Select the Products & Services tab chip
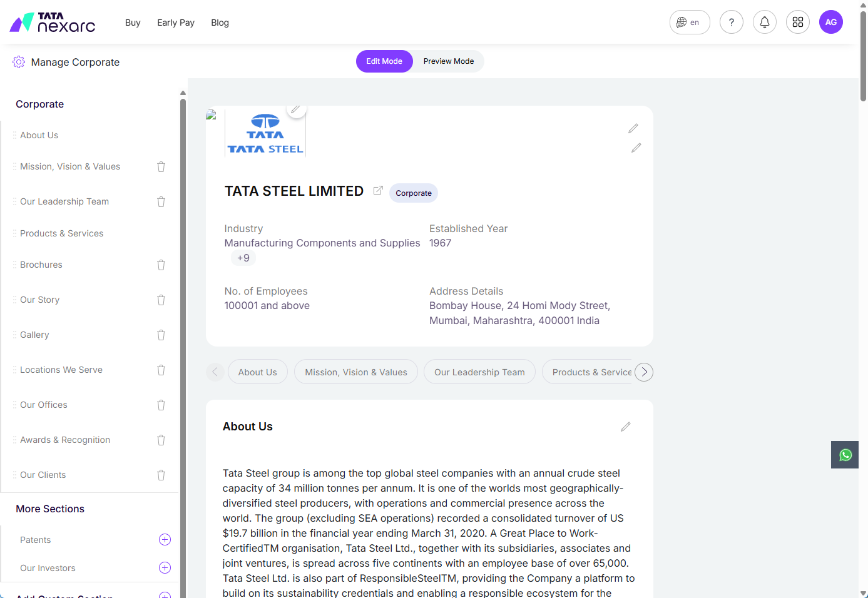The image size is (868, 598). 588,372
